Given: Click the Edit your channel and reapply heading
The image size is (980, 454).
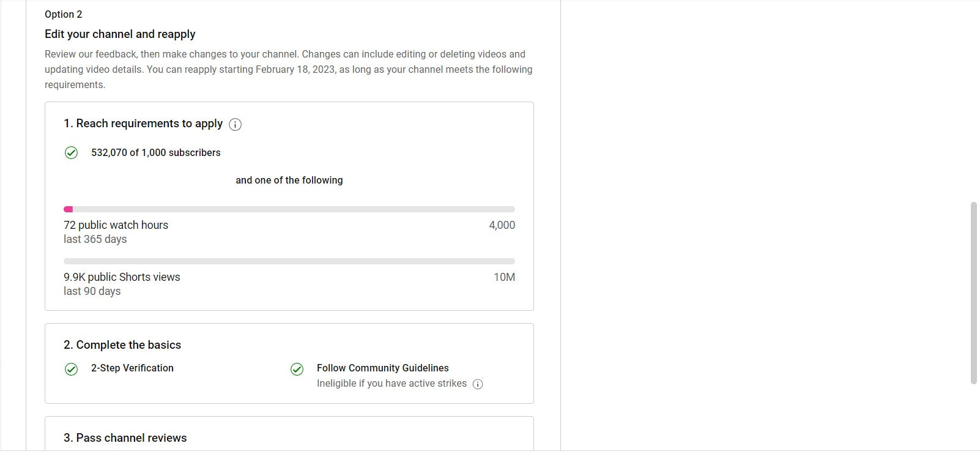Looking at the screenshot, I should (120, 34).
